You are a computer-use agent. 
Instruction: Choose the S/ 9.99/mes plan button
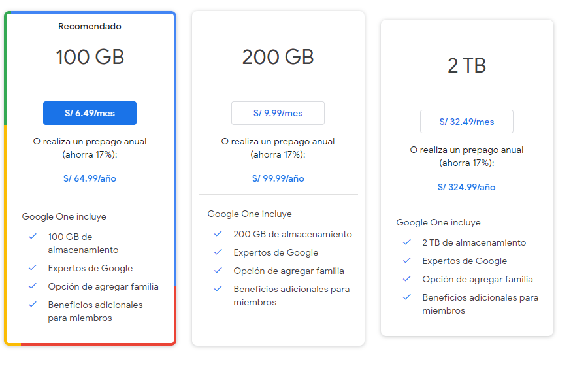coord(278,113)
